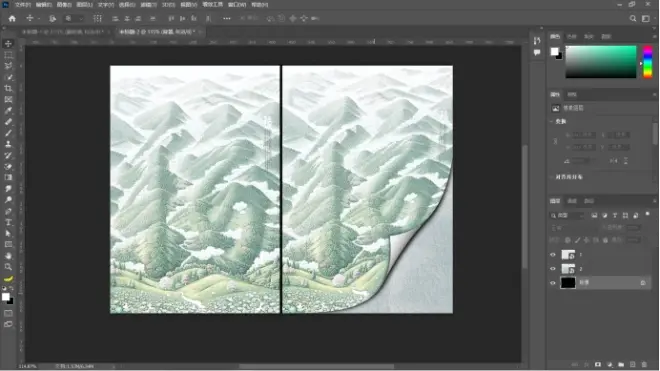Open the File menu
Viewport: 660px width, 371px height.
point(22,5)
